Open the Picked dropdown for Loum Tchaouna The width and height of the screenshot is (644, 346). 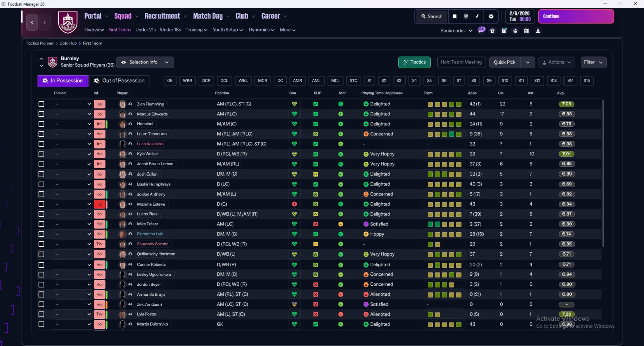pos(73,134)
